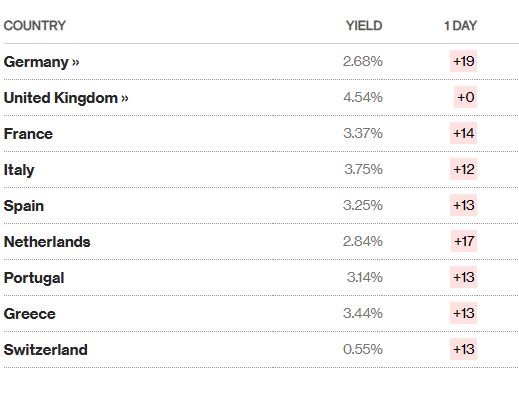519x395 pixels.
Task: Click Switzerland's 0.55% yield value
Action: 363,349
